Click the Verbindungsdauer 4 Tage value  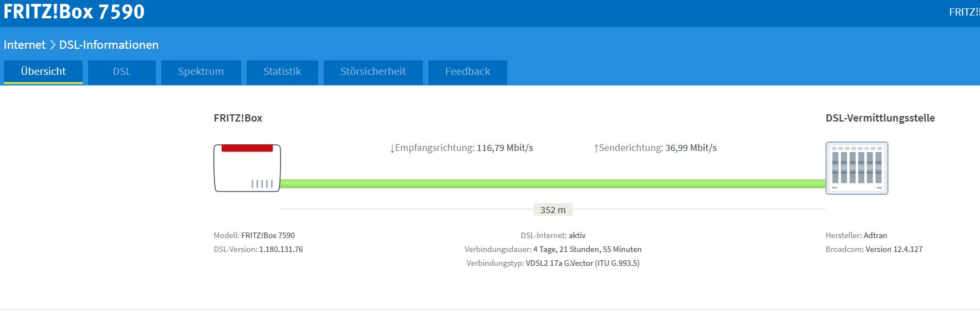[553, 249]
